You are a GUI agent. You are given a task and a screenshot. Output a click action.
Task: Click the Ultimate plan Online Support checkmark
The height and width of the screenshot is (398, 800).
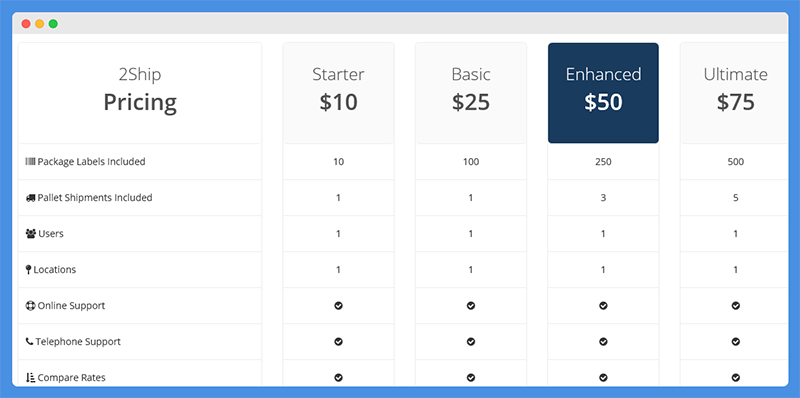coord(736,306)
